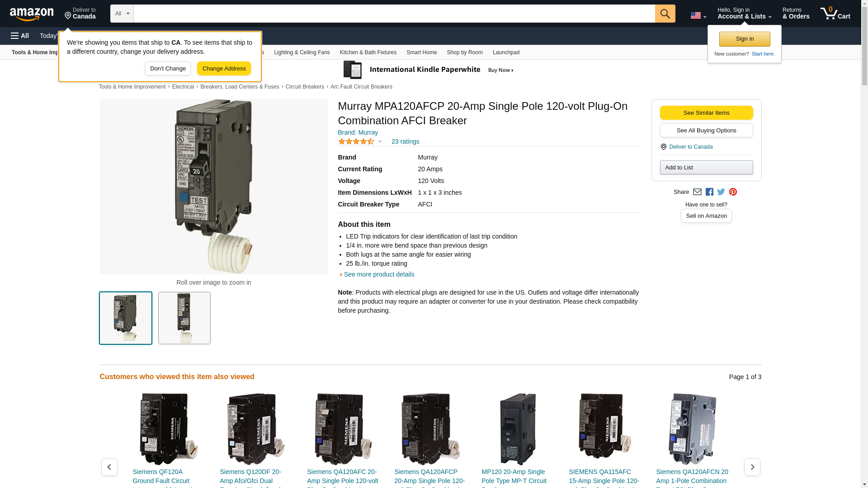Screen dimensions: 868x488
Task: Share product on Pinterest icon
Action: click(733, 192)
